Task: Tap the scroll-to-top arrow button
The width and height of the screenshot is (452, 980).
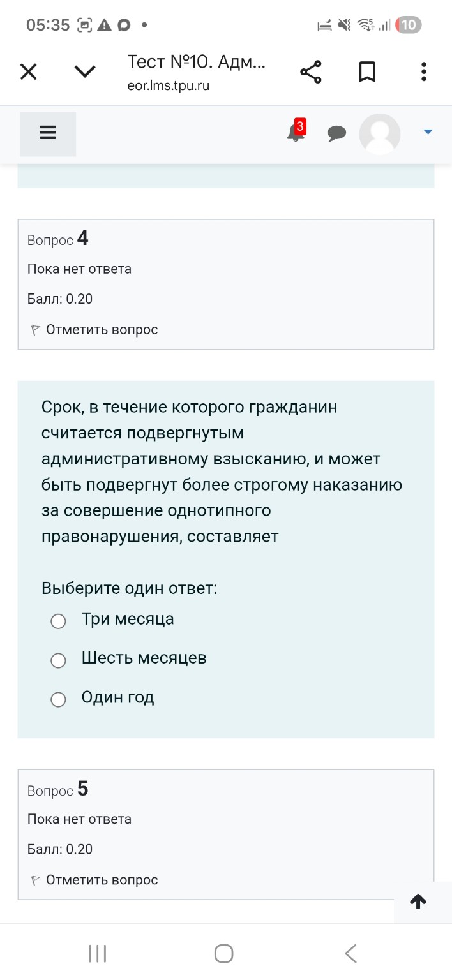Action: pos(418,902)
